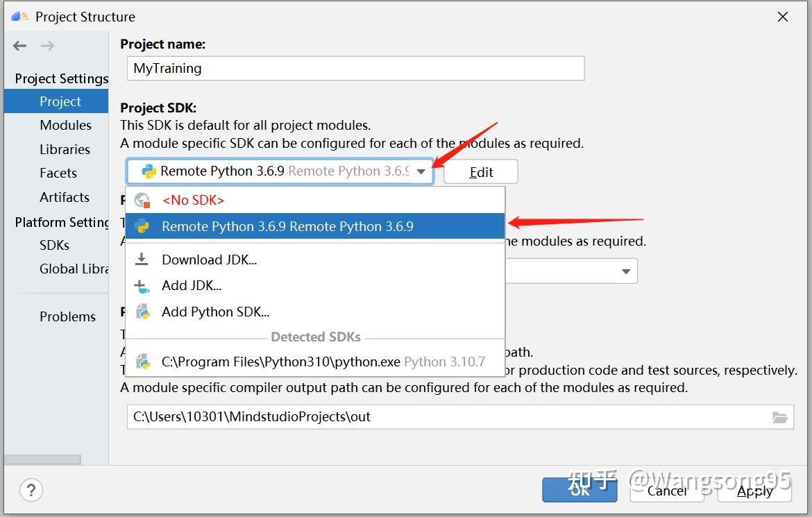The image size is (812, 517).
Task: Collapse the Project SDK dropdown arrow
Action: point(421,171)
